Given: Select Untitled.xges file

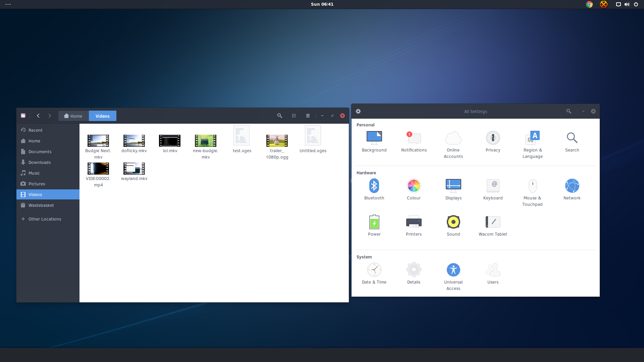Looking at the screenshot, I should (313, 139).
